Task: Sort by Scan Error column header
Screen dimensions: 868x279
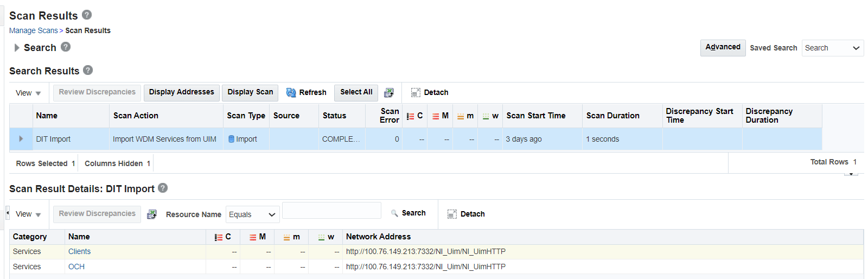Action: pyautogui.click(x=384, y=116)
